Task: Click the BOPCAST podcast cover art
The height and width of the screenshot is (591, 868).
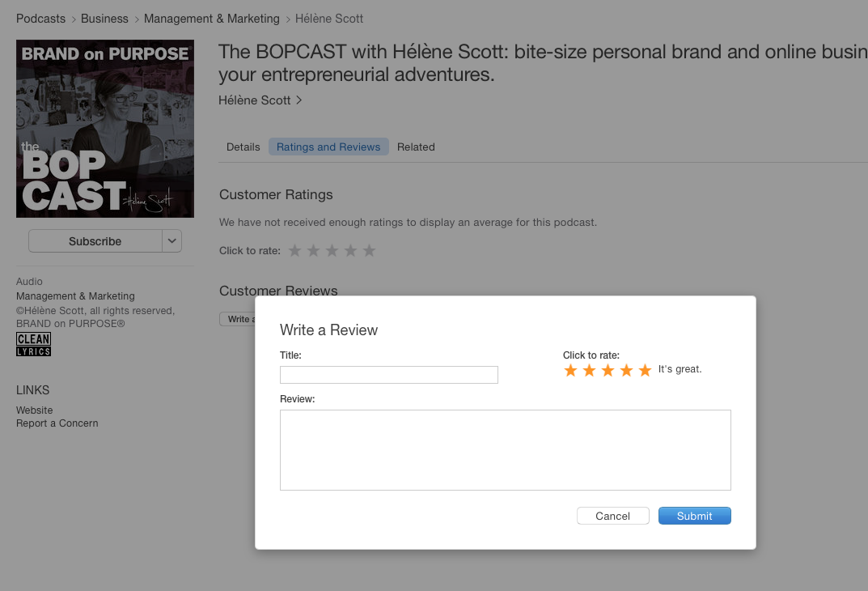Action: point(105,129)
